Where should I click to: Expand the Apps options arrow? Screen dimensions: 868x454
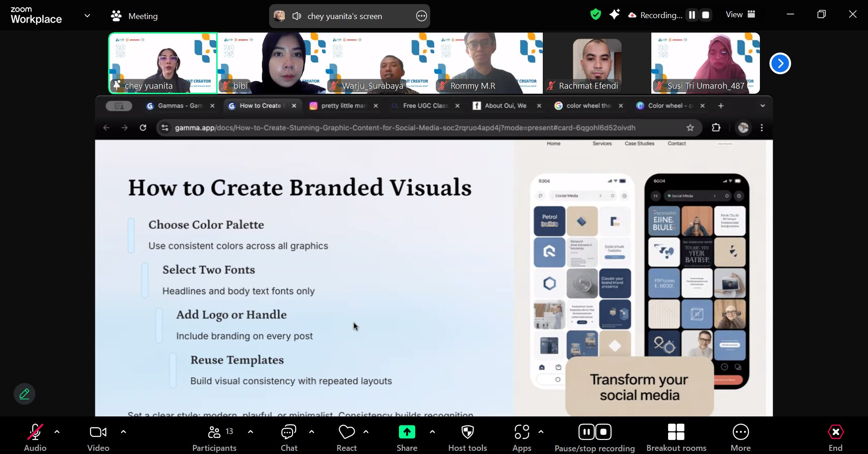click(541, 432)
